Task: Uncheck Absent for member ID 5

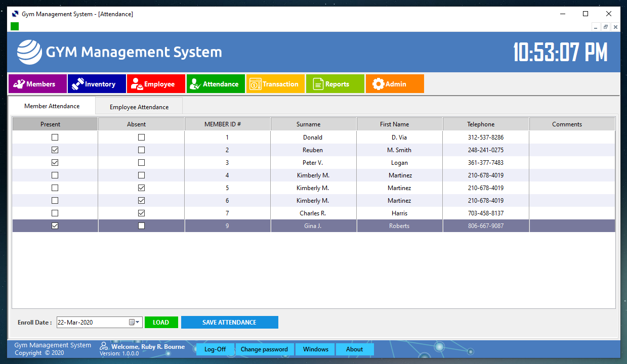Action: [141, 188]
